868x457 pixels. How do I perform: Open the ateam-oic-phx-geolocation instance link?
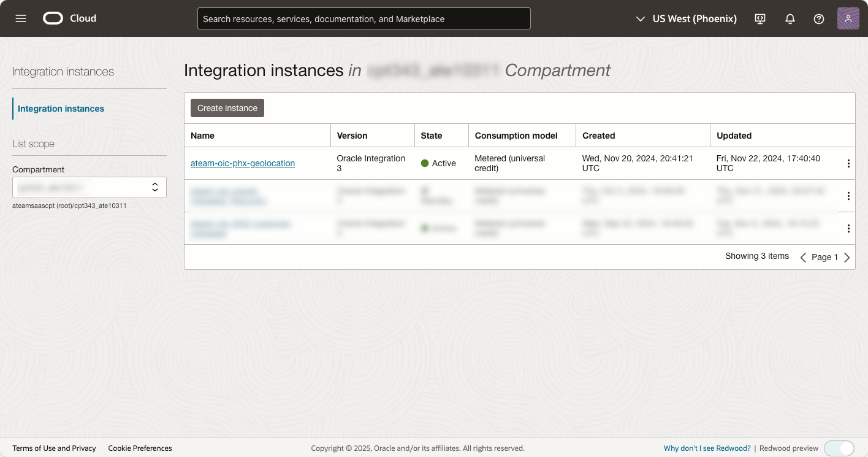click(x=243, y=163)
